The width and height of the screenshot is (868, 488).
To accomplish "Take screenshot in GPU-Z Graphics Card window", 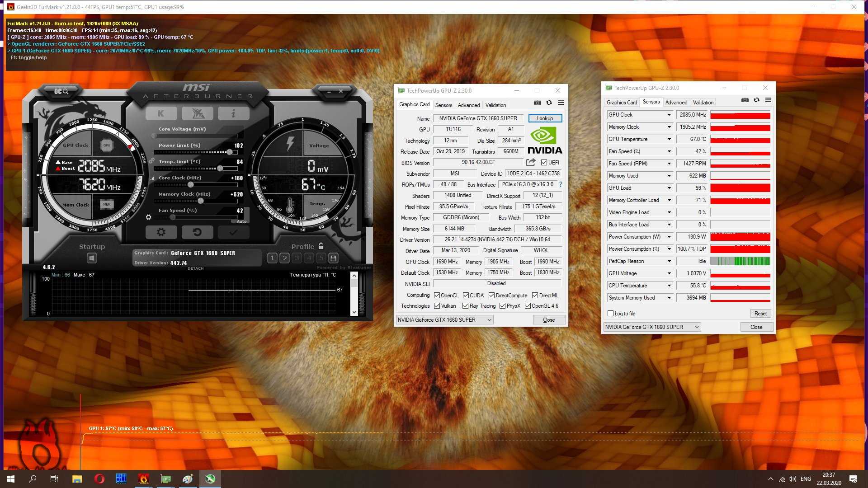I will pos(537,103).
